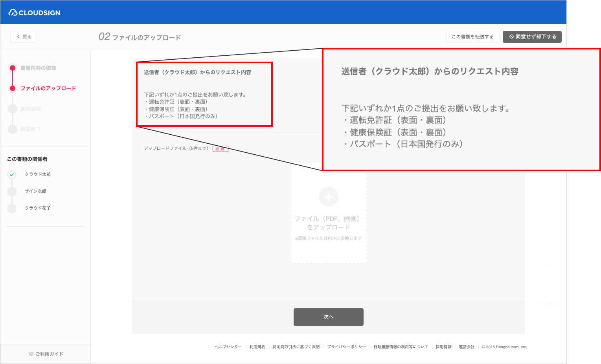The height and width of the screenshot is (364, 601).
Task: Click アップロードファイル(5件まで) label
Action: (x=176, y=148)
